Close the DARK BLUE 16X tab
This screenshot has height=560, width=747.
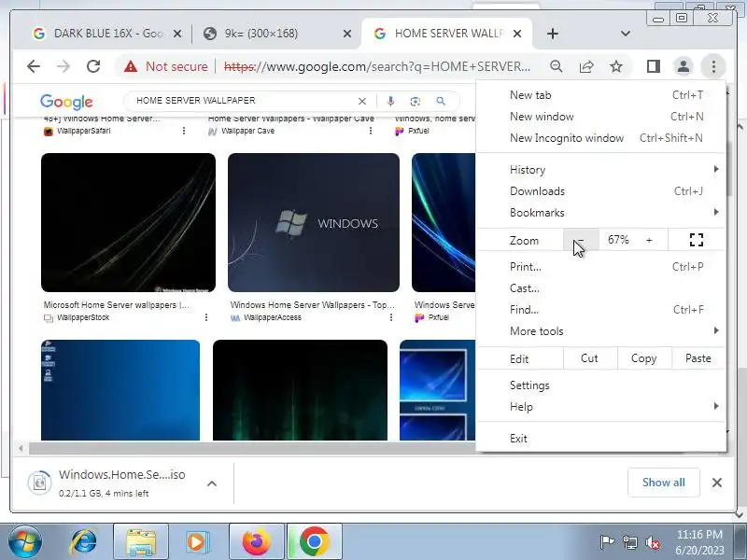point(176,34)
